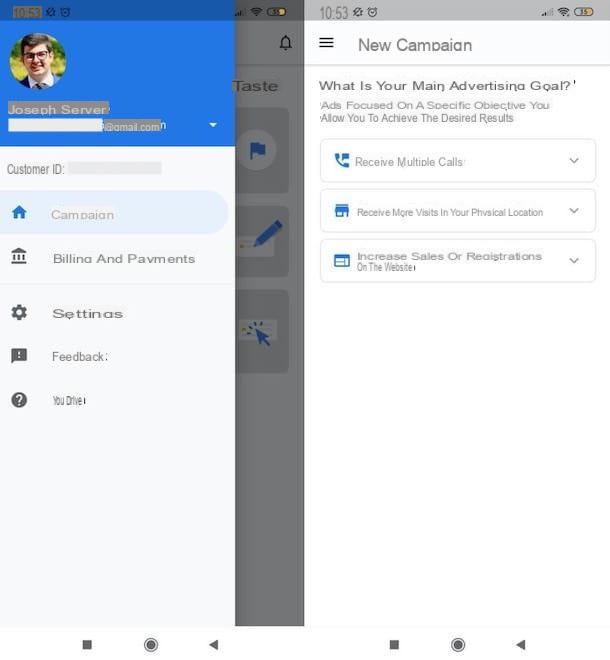Click the feedback speech bubble icon
Screen dimensions: 610x660
tap(19, 356)
